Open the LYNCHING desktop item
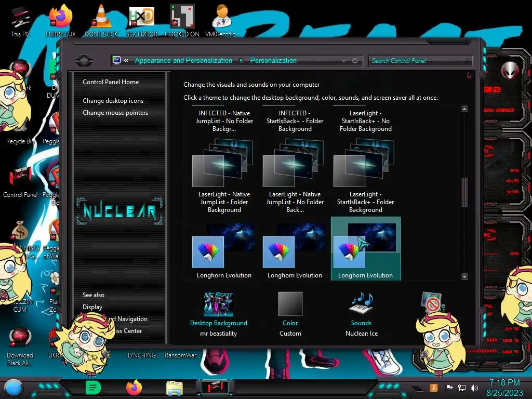 click(x=141, y=355)
